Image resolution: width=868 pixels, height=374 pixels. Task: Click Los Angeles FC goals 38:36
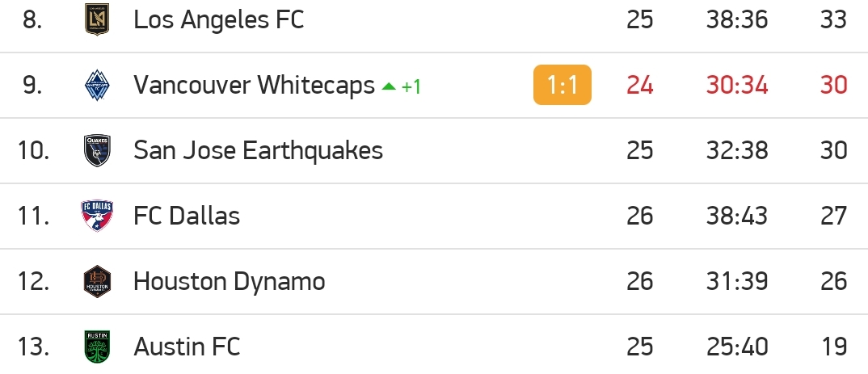click(x=737, y=20)
